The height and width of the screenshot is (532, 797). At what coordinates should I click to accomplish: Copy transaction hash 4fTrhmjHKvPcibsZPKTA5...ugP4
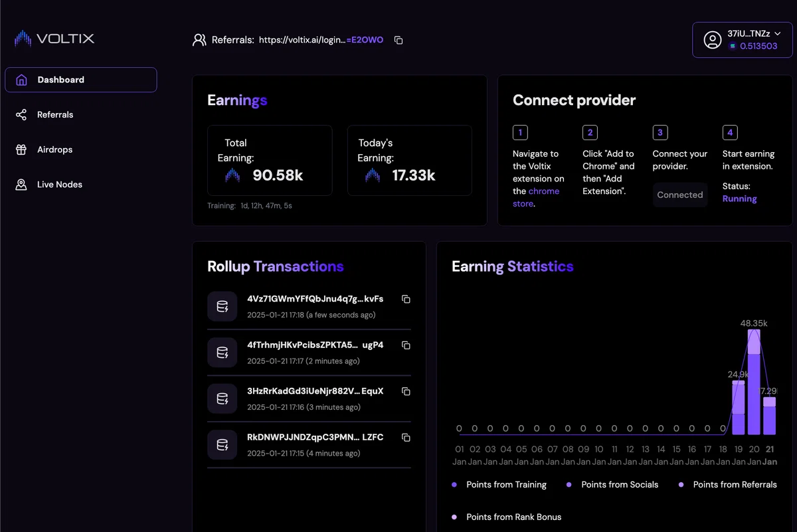point(406,345)
